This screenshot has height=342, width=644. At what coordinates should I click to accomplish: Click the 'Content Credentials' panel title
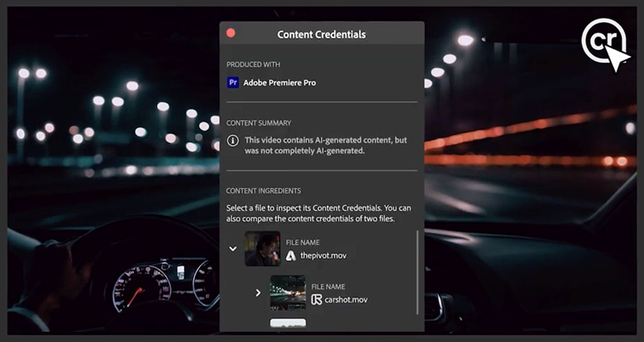(321, 35)
